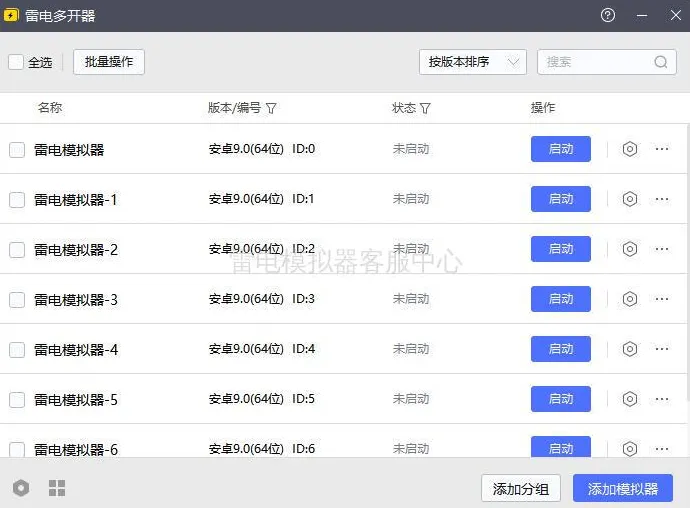
Task: Open multi-instance settings hexagon at bottom left
Action: pos(21,488)
